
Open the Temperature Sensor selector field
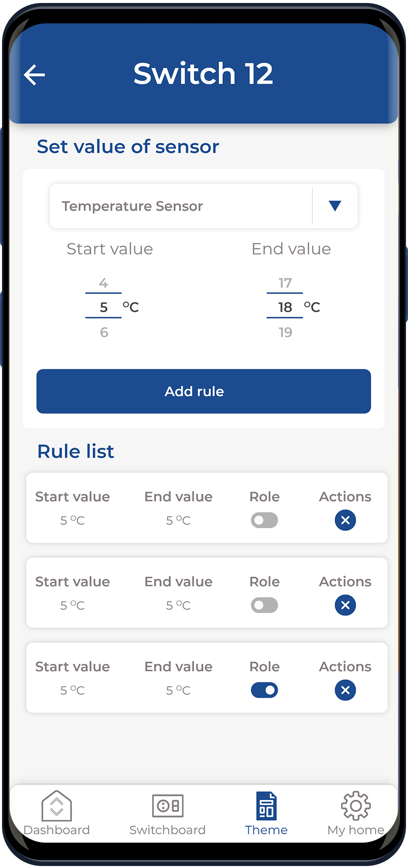[181, 206]
